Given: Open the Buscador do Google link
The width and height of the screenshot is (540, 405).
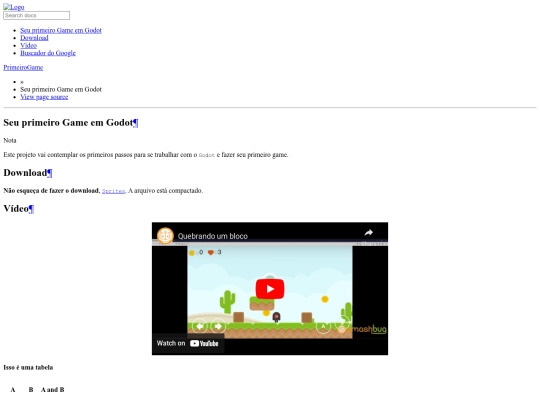Looking at the screenshot, I should tap(48, 53).
